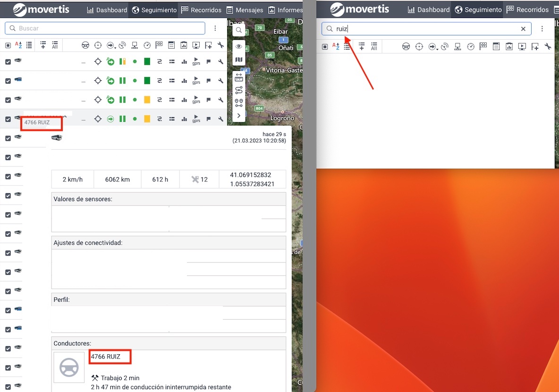This screenshot has width=559, height=392.
Task: Click the yellow square in the 4766 RUIZ row
Action: (147, 119)
